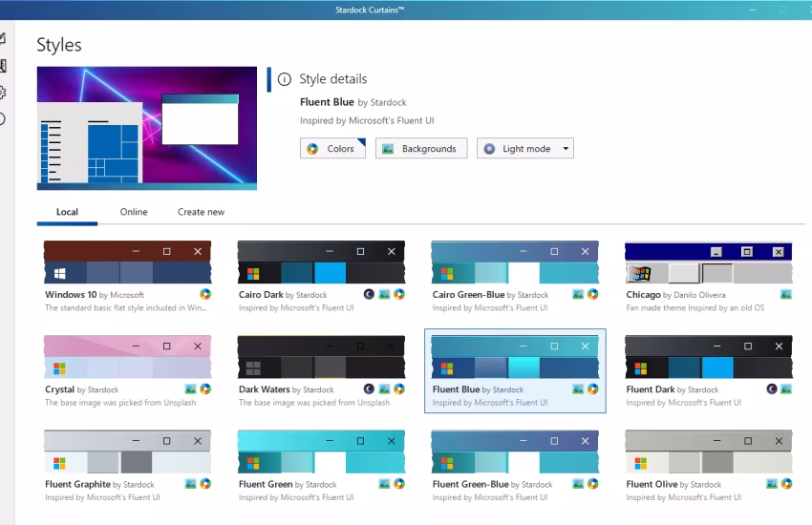
Task: Select the Fluent Dark style thumbnail
Action: (709, 356)
